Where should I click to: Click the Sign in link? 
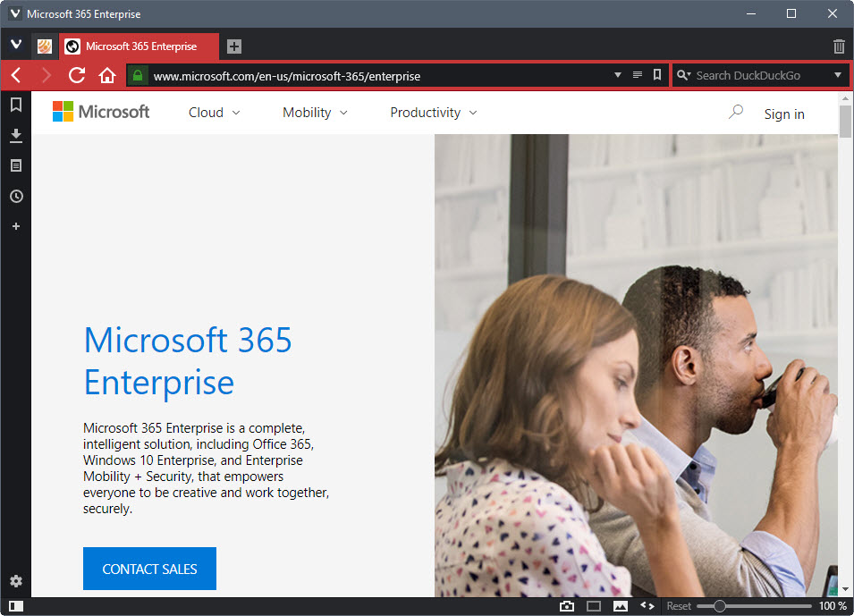pyautogui.click(x=783, y=114)
